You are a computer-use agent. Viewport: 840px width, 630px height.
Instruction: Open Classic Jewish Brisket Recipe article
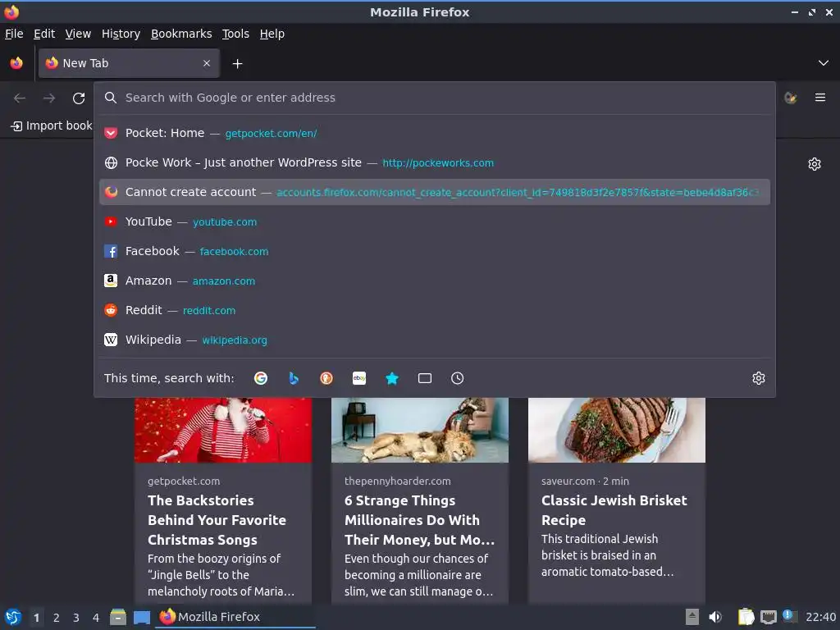[614, 510]
